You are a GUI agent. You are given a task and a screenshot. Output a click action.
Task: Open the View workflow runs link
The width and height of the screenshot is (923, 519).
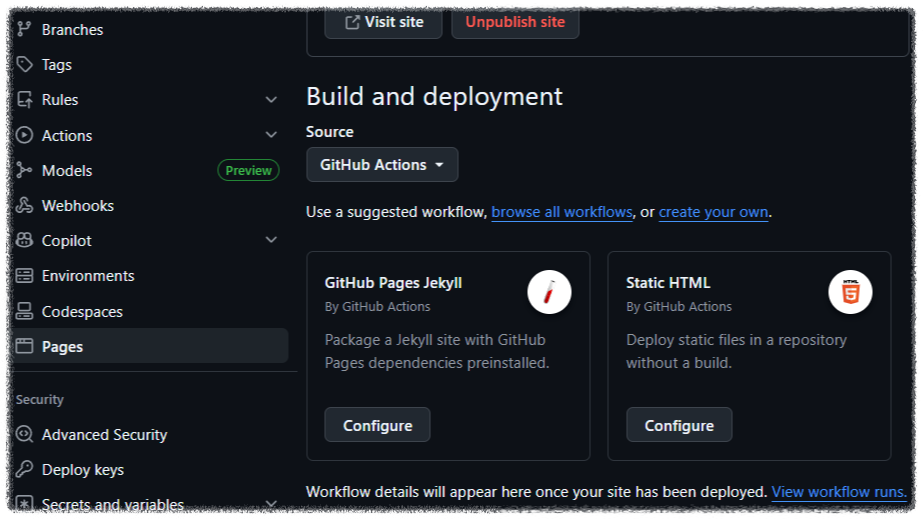click(839, 492)
